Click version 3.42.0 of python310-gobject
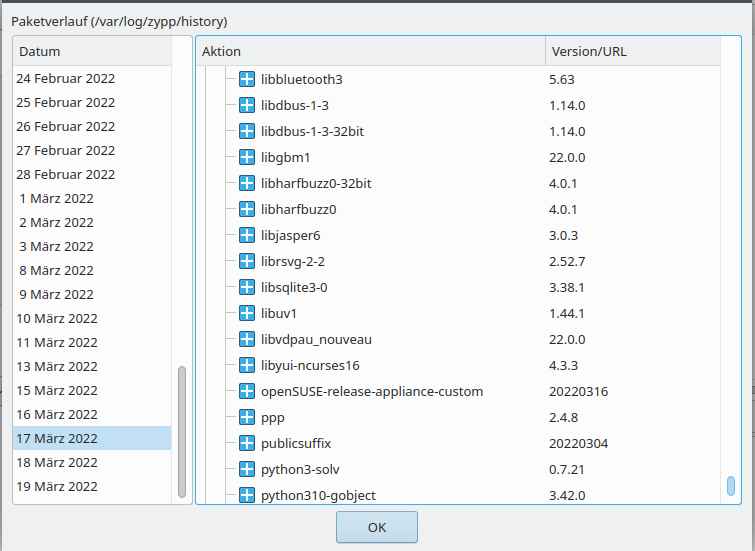Image resolution: width=755 pixels, height=551 pixels. coord(567,495)
